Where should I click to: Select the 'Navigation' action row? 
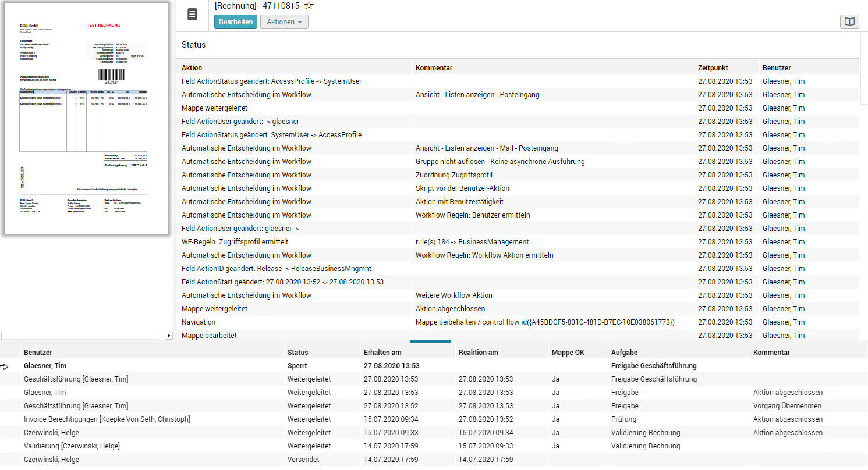tap(518, 322)
